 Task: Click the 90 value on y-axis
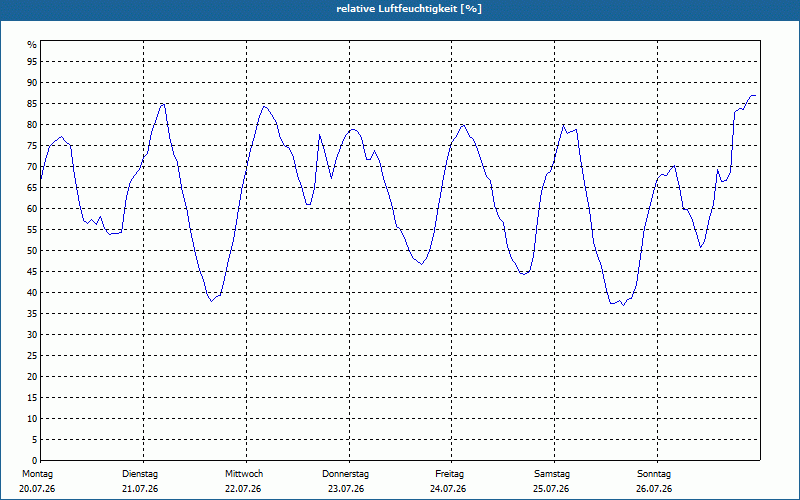click(x=32, y=83)
